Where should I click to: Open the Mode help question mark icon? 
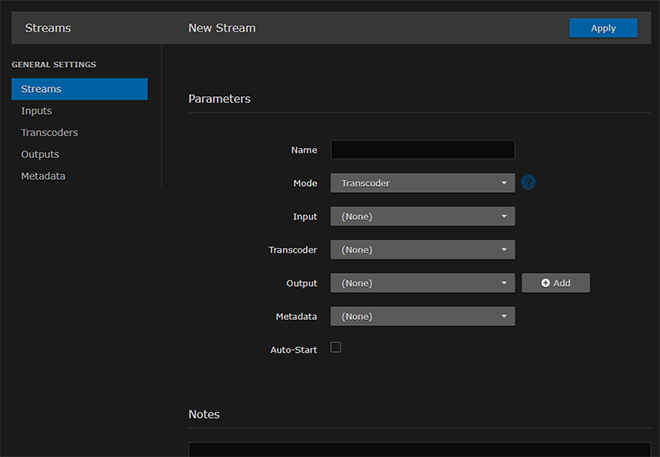[x=529, y=183]
